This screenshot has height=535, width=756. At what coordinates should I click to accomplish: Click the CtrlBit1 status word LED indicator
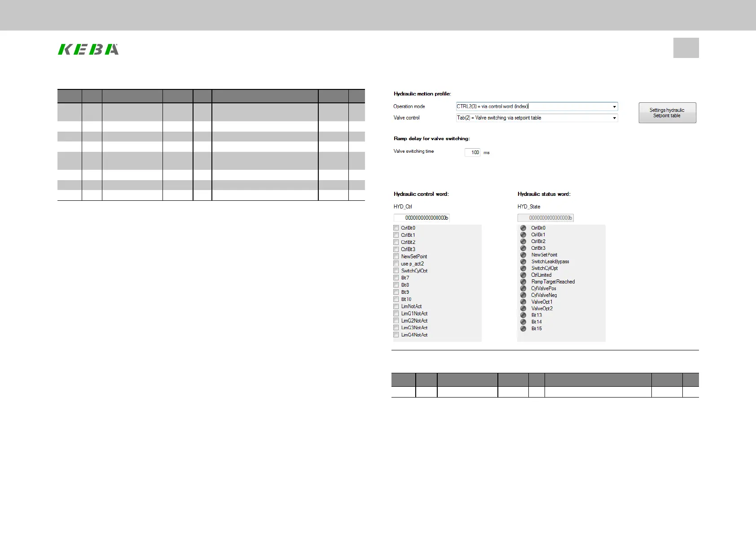pyautogui.click(x=523, y=234)
